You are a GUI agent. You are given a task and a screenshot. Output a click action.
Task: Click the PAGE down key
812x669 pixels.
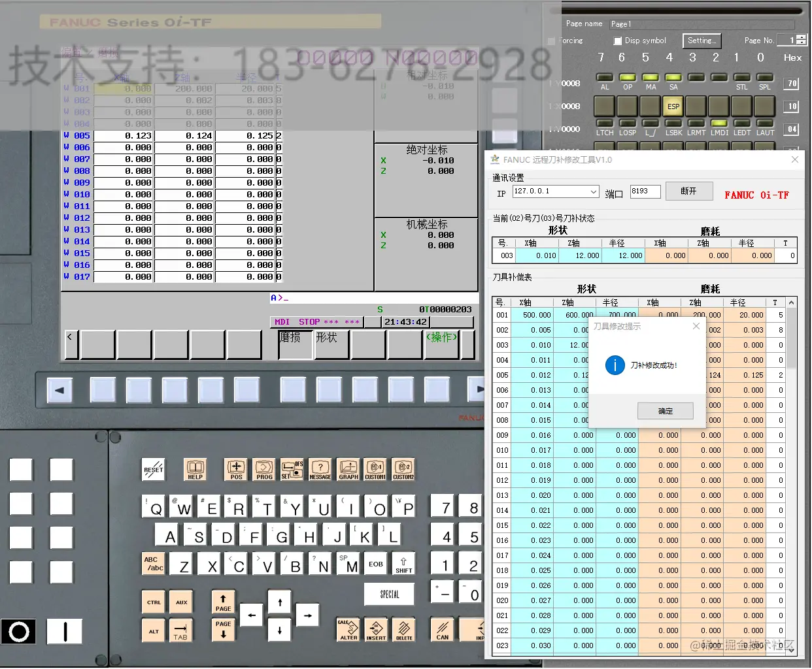pos(223,630)
